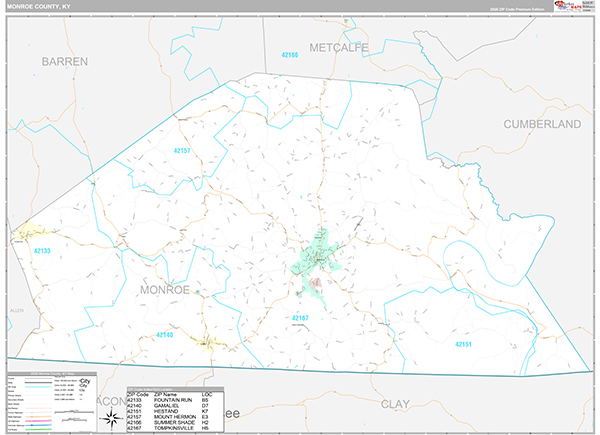Select the 42157 ZIP code label
The width and height of the screenshot is (600, 435).
[x=182, y=151]
